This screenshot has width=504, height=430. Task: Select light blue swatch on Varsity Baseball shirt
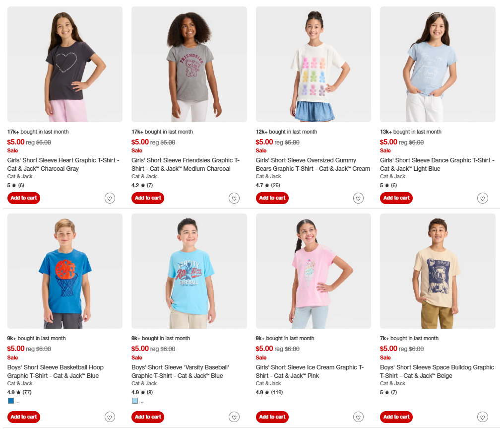[135, 401]
